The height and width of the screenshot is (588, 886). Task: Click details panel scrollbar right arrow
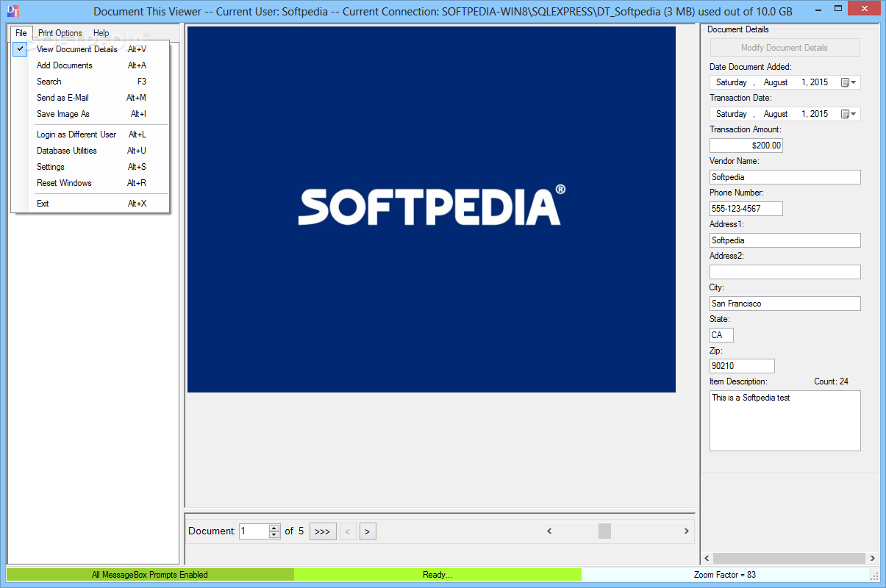point(873,559)
